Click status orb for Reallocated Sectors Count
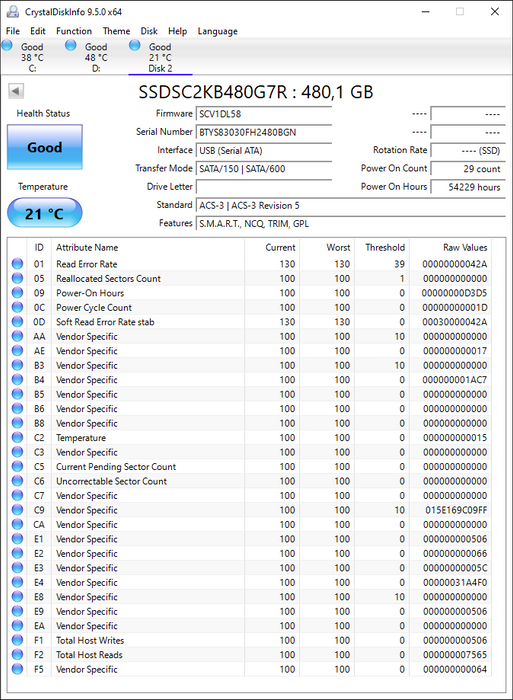Image resolution: width=513 pixels, height=700 pixels. 17,278
